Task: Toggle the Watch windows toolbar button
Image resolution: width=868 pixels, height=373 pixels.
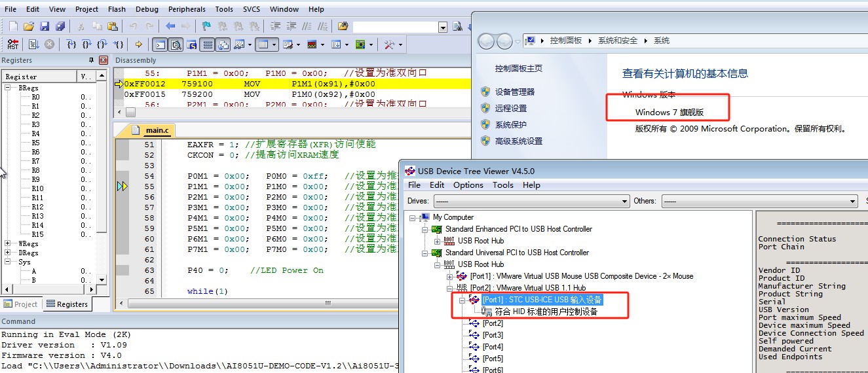Action: coord(238,44)
